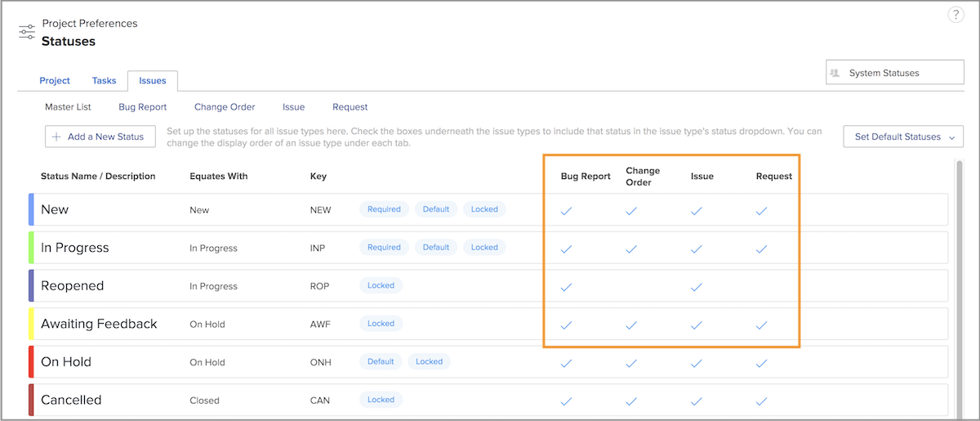
Task: Click the Default tag in the On Hold row
Action: pyautogui.click(x=381, y=362)
